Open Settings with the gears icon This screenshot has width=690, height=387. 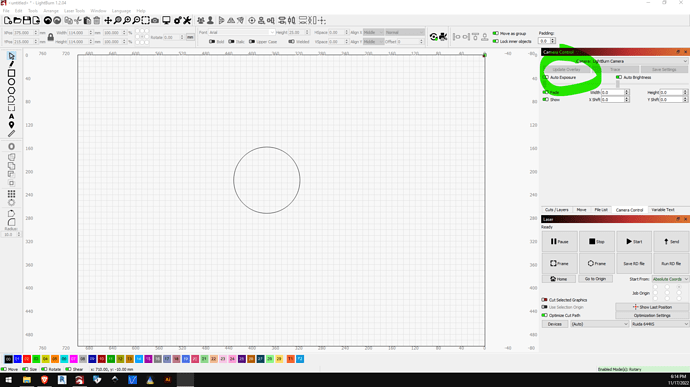pos(177,21)
